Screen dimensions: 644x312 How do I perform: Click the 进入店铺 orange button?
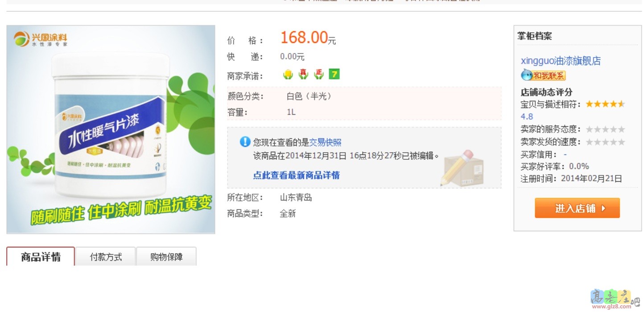[x=577, y=208]
